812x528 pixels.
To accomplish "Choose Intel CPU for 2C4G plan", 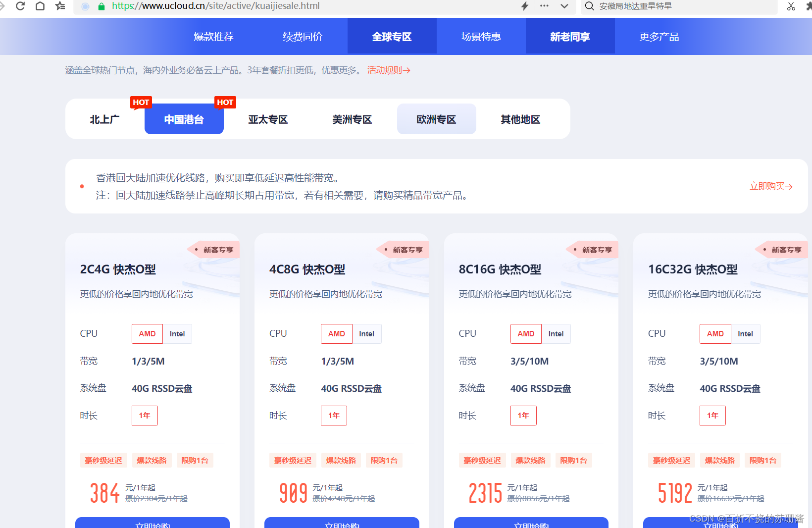I will pos(177,334).
